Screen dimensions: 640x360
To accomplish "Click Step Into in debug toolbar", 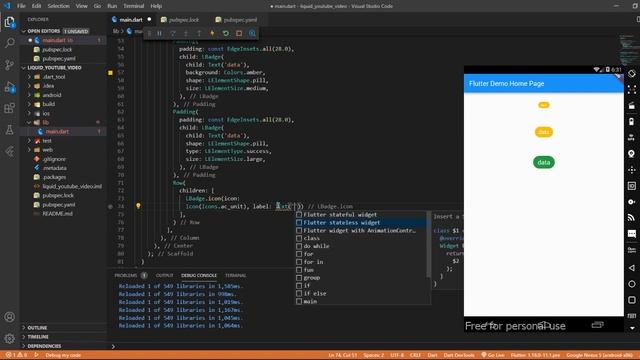I will click(186, 33).
